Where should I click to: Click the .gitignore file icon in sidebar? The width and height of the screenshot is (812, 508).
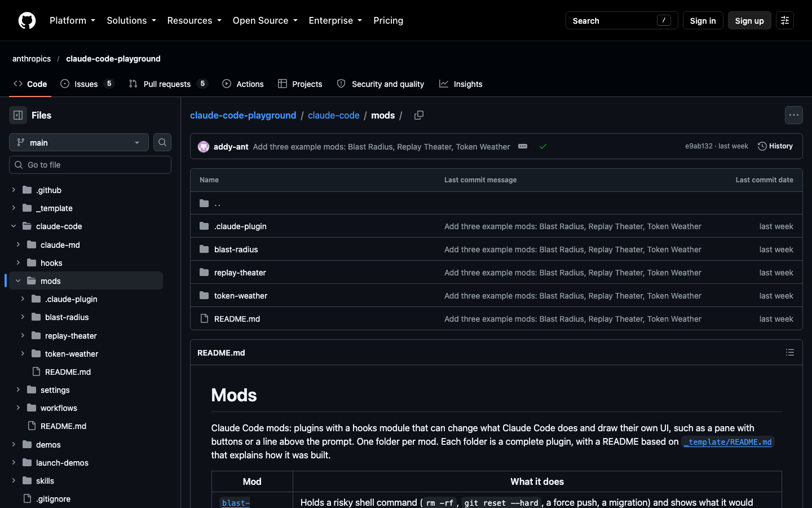27,499
